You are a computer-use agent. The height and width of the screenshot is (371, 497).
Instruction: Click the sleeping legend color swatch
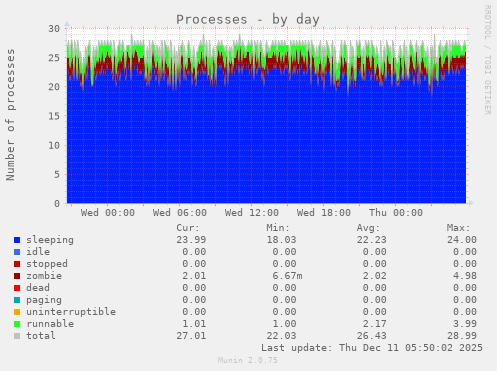coord(17,240)
